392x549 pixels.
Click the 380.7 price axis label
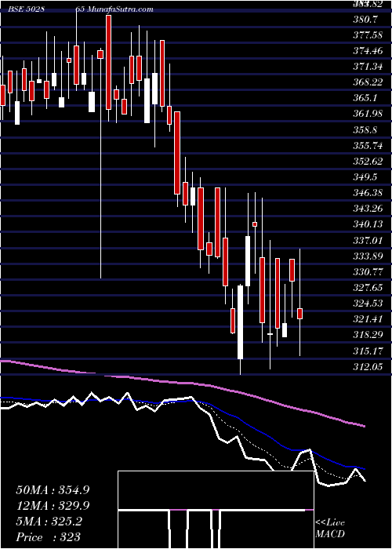point(365,20)
